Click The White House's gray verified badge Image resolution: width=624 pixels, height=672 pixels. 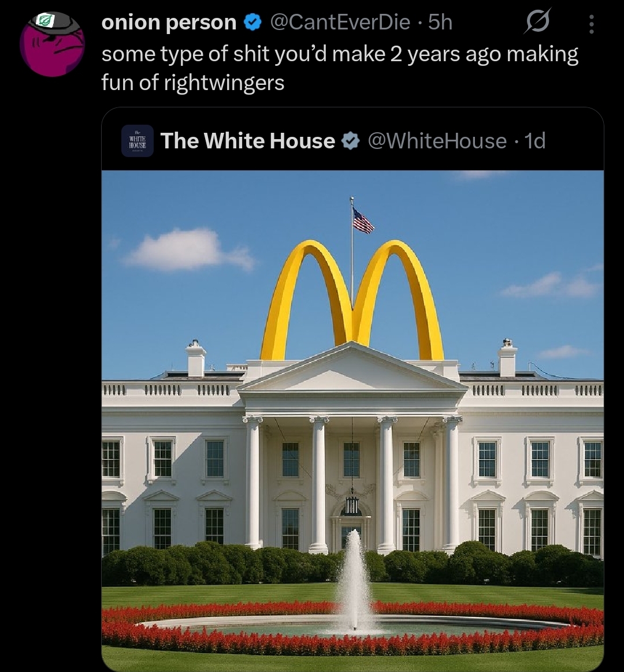(350, 141)
